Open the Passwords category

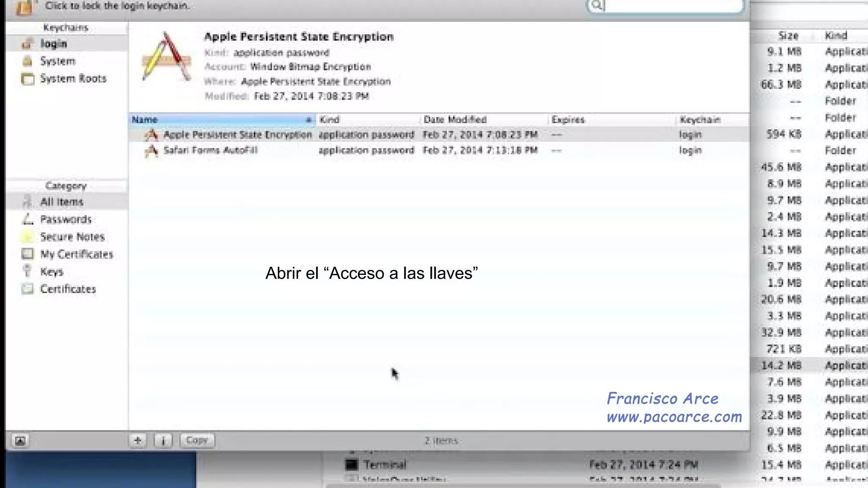coord(67,219)
